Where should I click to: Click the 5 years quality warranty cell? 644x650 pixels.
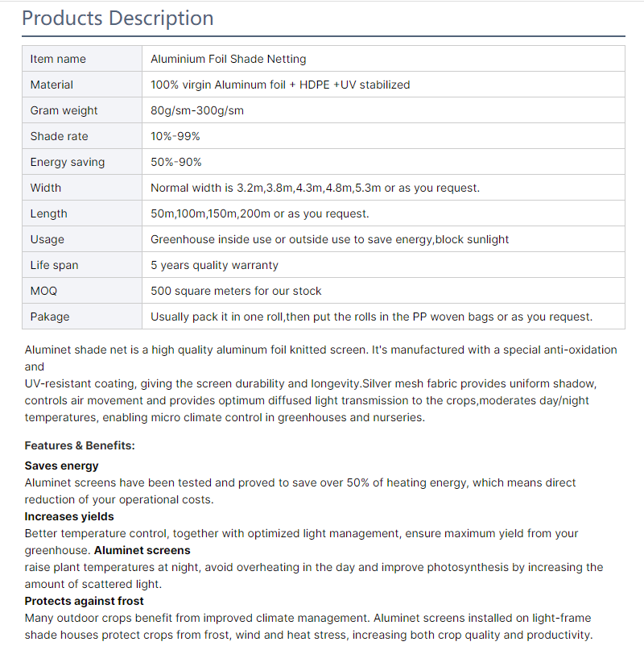(214, 265)
